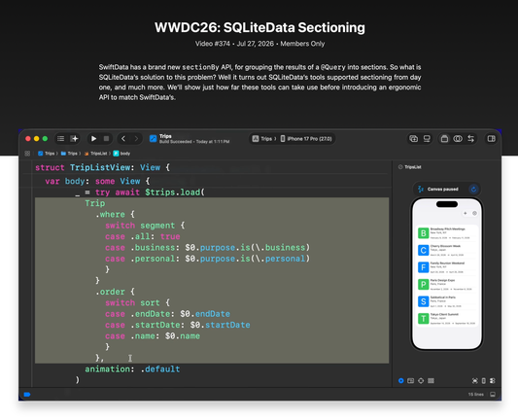Screen dimensions: 518x420
Task: Open the devices display icon in toolbar
Action: pos(427,139)
